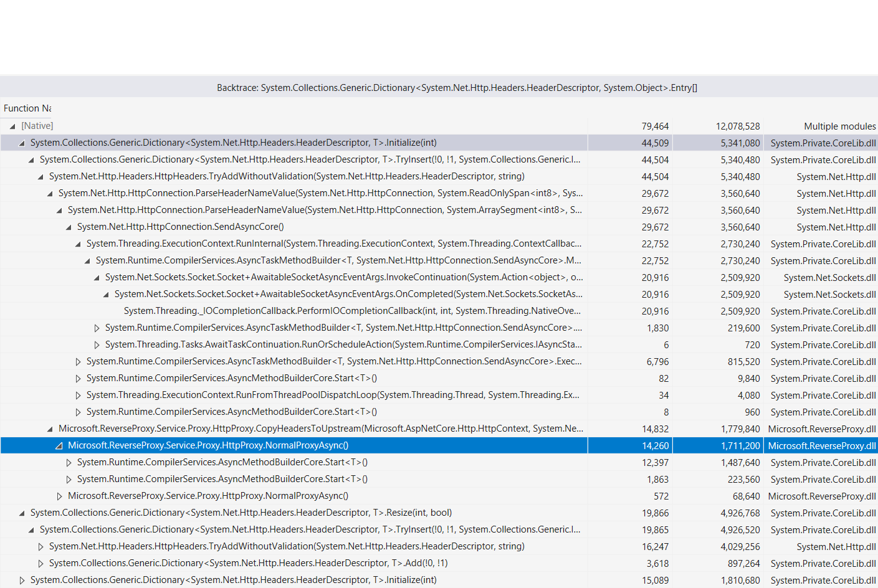Expand the collapsed NormalProxyAsync() node near bottom
Viewport: 878px width, 588px height.
click(x=59, y=496)
